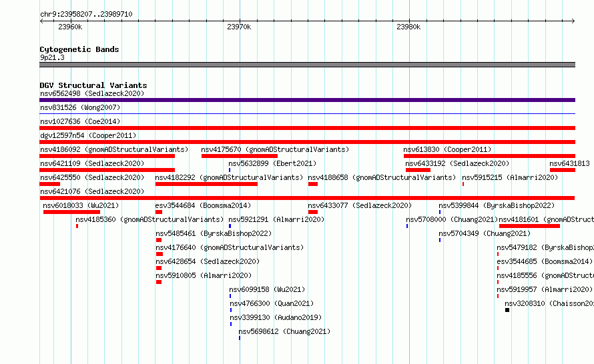Image resolution: width=594 pixels, height=364 pixels.
Task: Open nsv6099158 (Wu2021) label
Action: (267, 289)
